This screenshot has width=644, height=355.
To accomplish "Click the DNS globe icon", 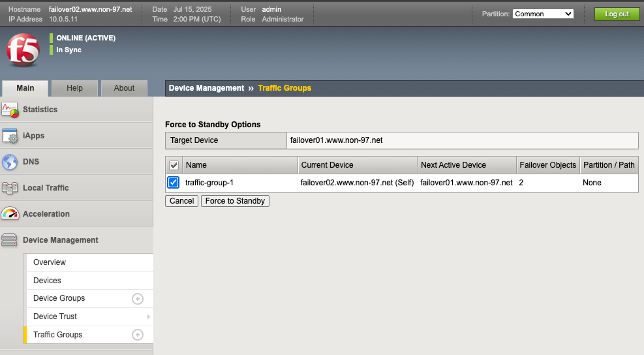I will pyautogui.click(x=10, y=162).
